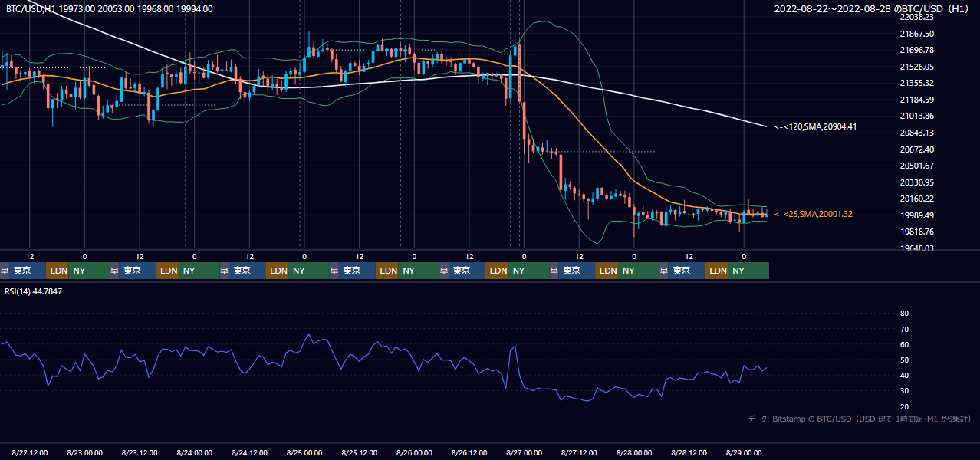Click the 8/28 00:00 time label

pos(634,452)
